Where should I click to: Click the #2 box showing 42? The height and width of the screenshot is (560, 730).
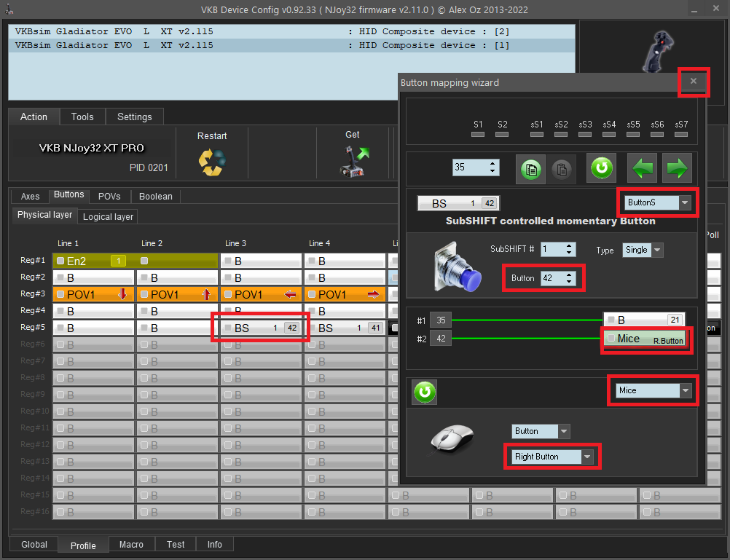point(441,339)
